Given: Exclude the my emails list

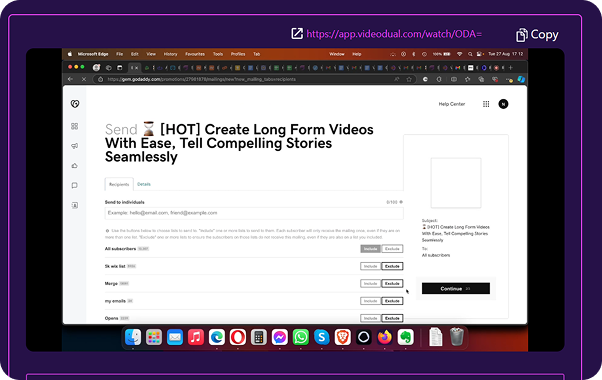Looking at the screenshot, I should [392, 301].
